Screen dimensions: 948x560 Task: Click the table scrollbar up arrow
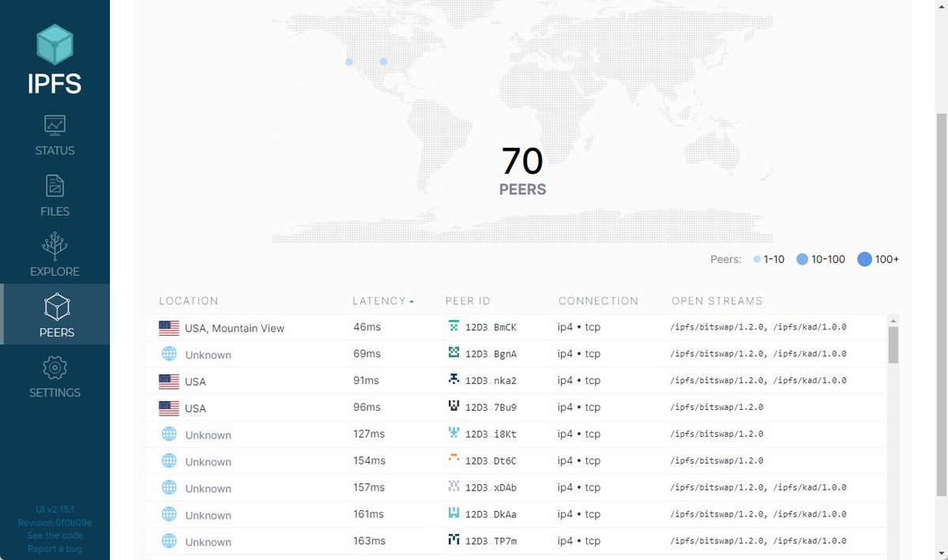pos(893,321)
